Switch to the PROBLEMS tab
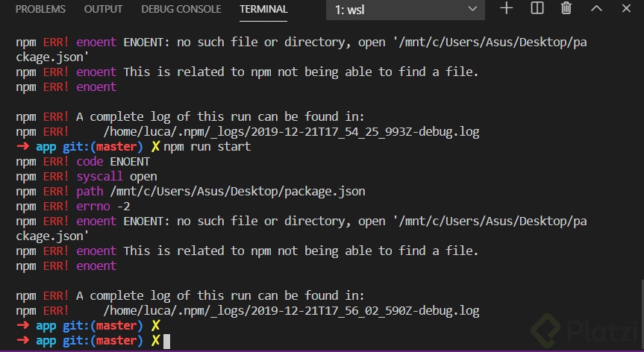Viewport: 644px width, 352px height. tap(40, 9)
